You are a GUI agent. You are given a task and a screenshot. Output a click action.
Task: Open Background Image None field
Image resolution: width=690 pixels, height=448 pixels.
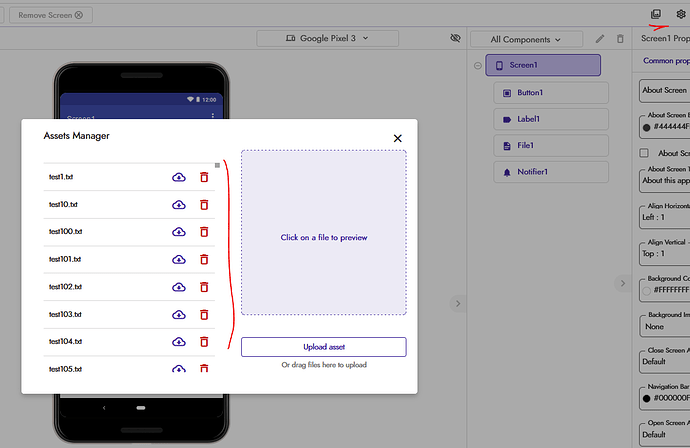pos(664,326)
